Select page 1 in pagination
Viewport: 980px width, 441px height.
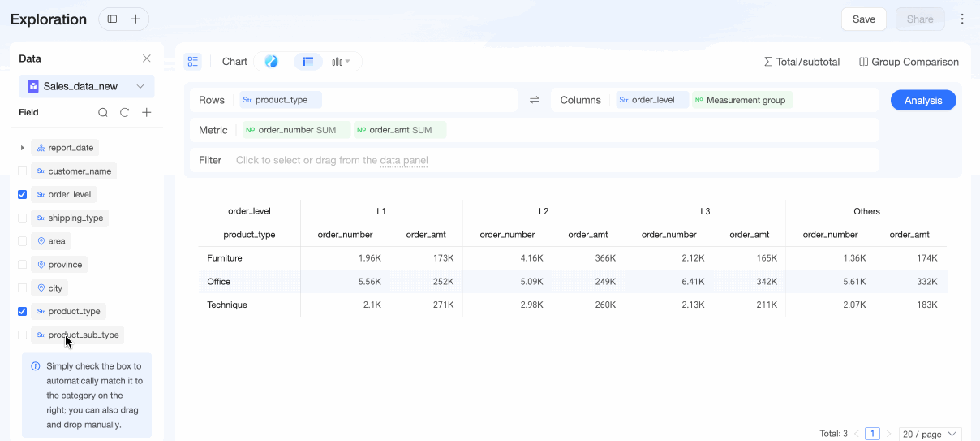point(872,434)
